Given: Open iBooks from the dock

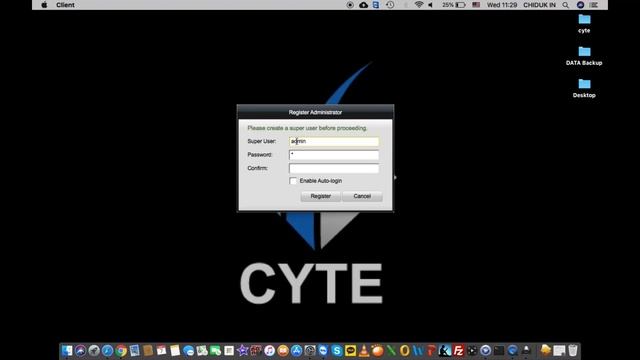Looking at the screenshot, I should tap(283, 350).
